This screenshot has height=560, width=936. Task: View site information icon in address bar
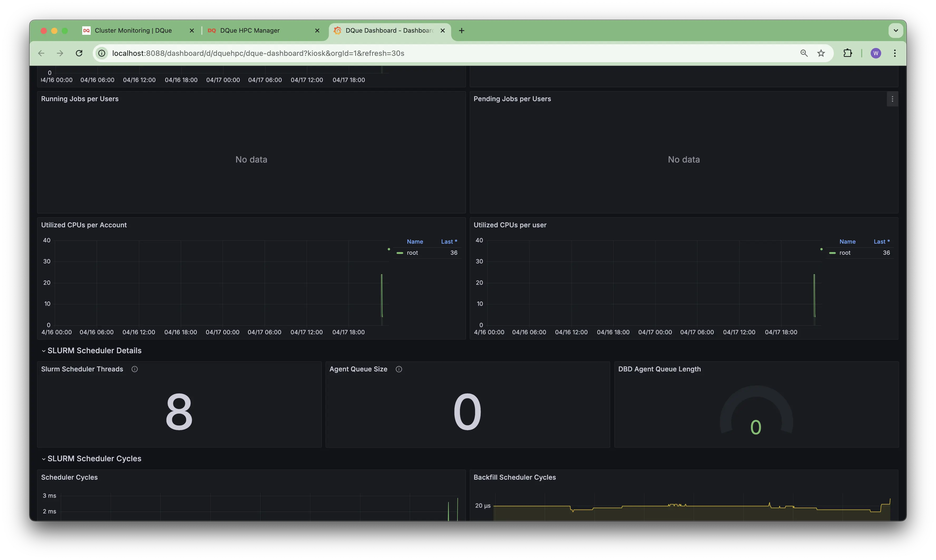(x=101, y=53)
